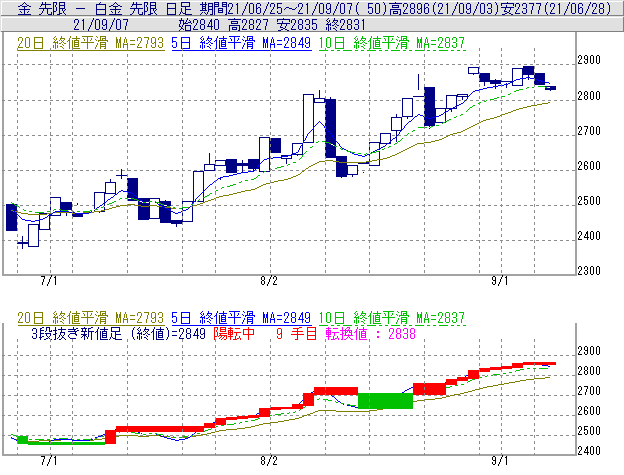Select the 5日 MA=2849 legend above line-break chart
Viewport: 624px width, 475px height.
241,318
